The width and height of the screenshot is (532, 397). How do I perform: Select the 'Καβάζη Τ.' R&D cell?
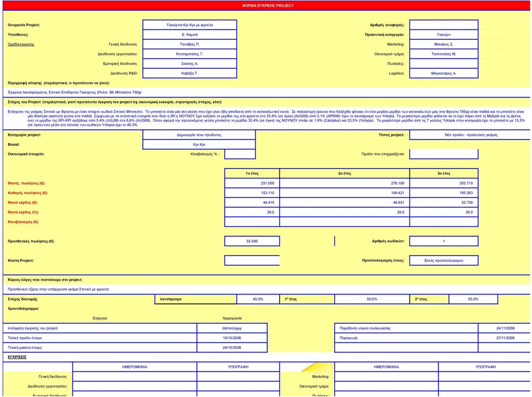coord(190,73)
